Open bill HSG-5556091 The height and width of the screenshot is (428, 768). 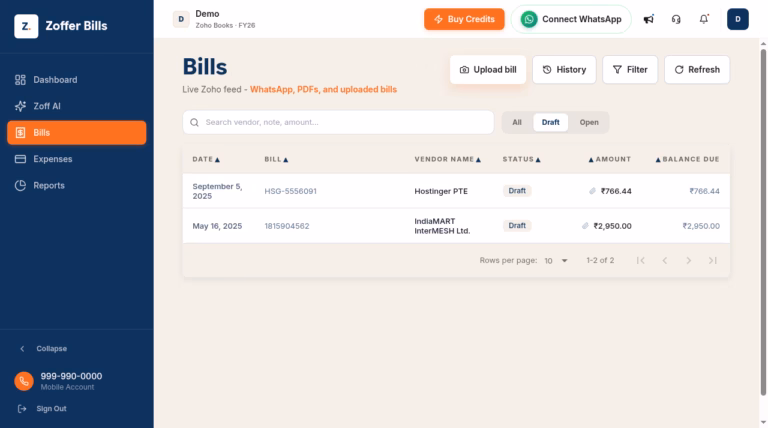[x=290, y=191]
